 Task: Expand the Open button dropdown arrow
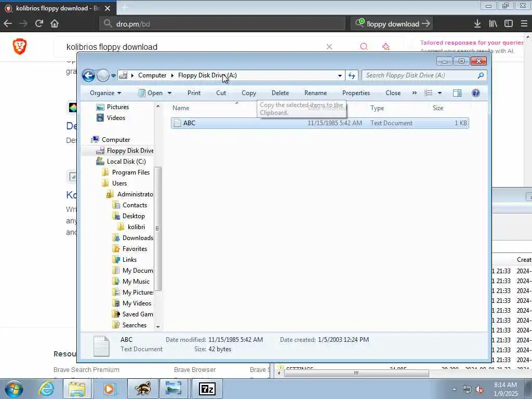point(169,93)
